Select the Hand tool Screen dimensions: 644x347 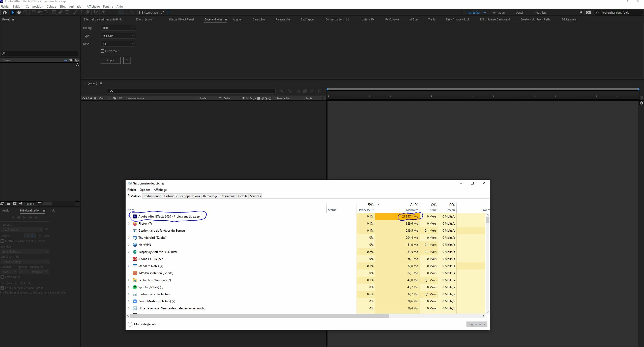tap(19, 12)
